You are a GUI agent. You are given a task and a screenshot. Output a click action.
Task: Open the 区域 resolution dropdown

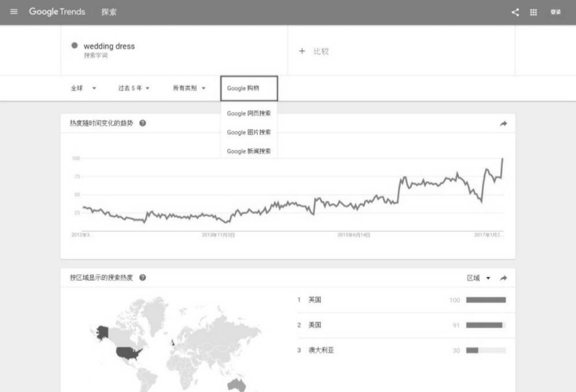coord(478,278)
